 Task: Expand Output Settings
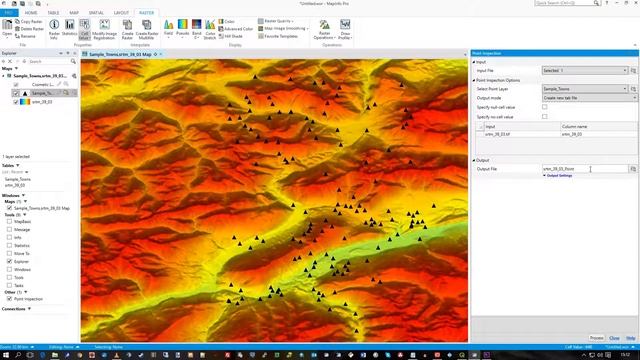[558, 176]
